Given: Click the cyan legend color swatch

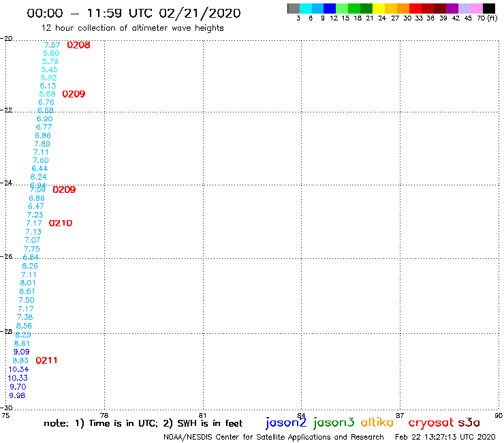Looking at the screenshot, I should point(306,8).
